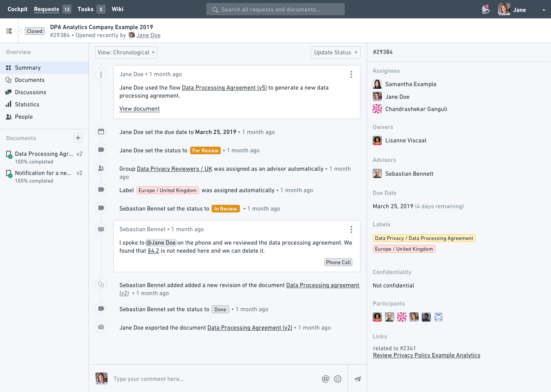
Task: Select Statistics in the Overview sidebar
Action: (x=27, y=105)
